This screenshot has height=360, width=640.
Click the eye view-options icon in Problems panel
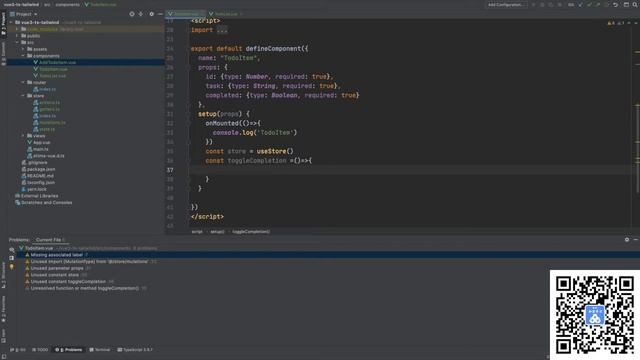point(11,249)
